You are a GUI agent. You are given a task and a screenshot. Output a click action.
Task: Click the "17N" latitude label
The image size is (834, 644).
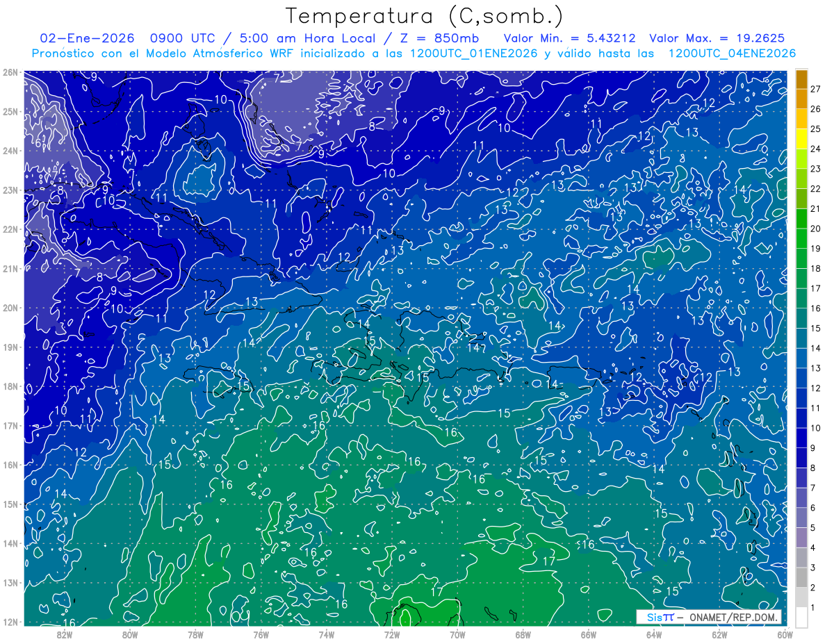[x=10, y=425]
